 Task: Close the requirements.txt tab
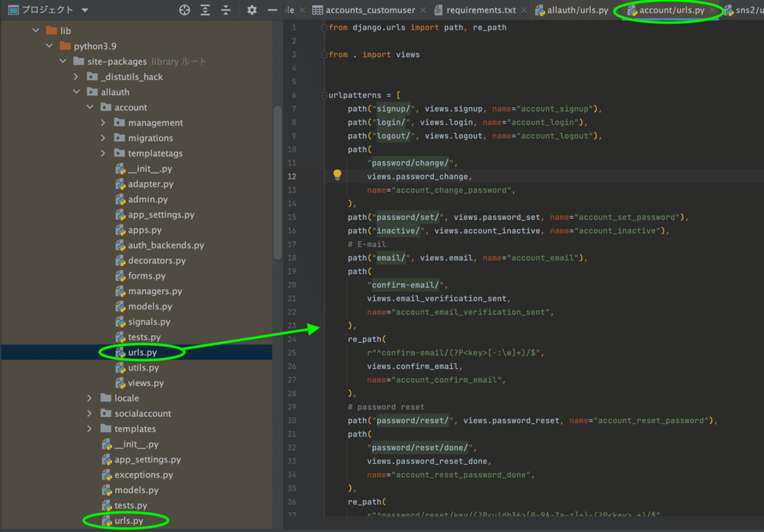coord(524,10)
